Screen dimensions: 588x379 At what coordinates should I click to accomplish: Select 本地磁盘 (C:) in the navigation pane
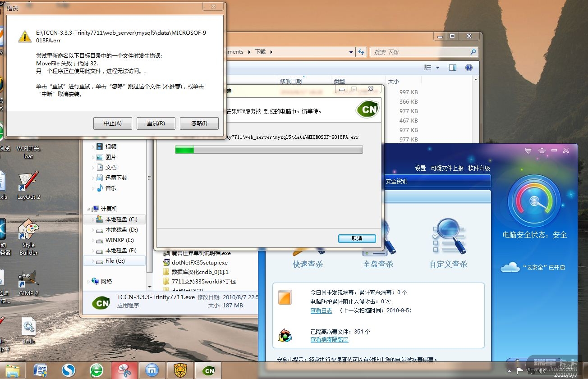[x=115, y=219]
